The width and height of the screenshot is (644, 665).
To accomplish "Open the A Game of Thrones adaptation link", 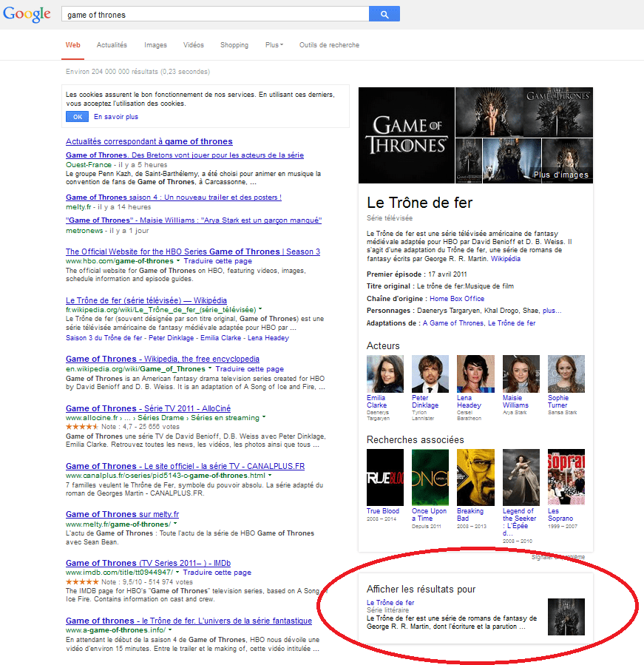I will pyautogui.click(x=453, y=323).
